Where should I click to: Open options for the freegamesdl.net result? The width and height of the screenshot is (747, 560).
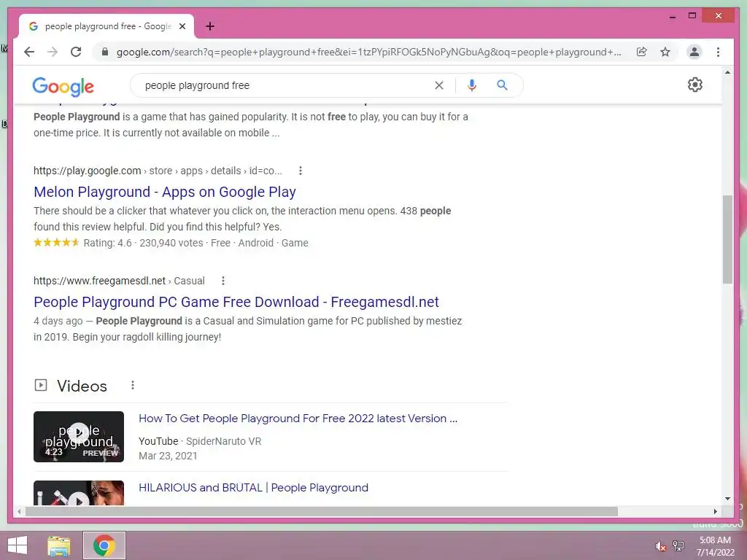click(x=223, y=281)
